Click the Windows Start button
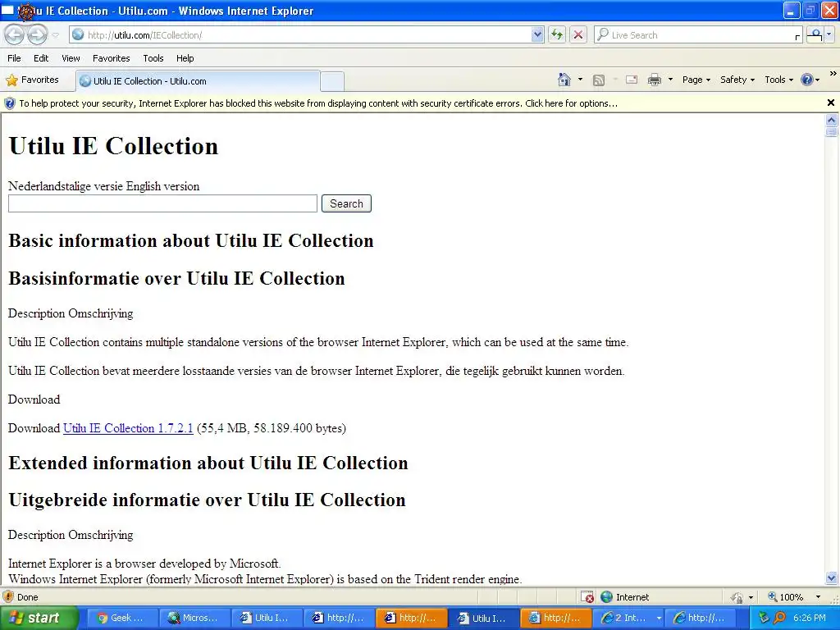The width and height of the screenshot is (840, 630). tap(39, 619)
